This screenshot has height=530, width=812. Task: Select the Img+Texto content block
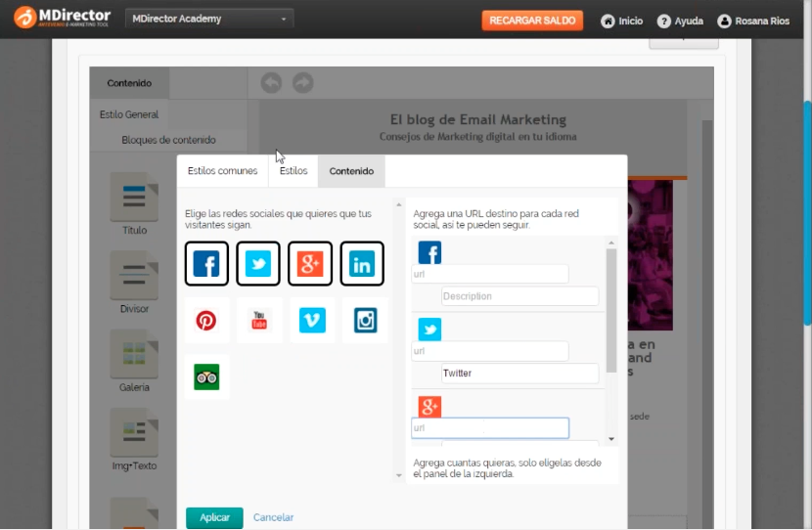pyautogui.click(x=134, y=440)
